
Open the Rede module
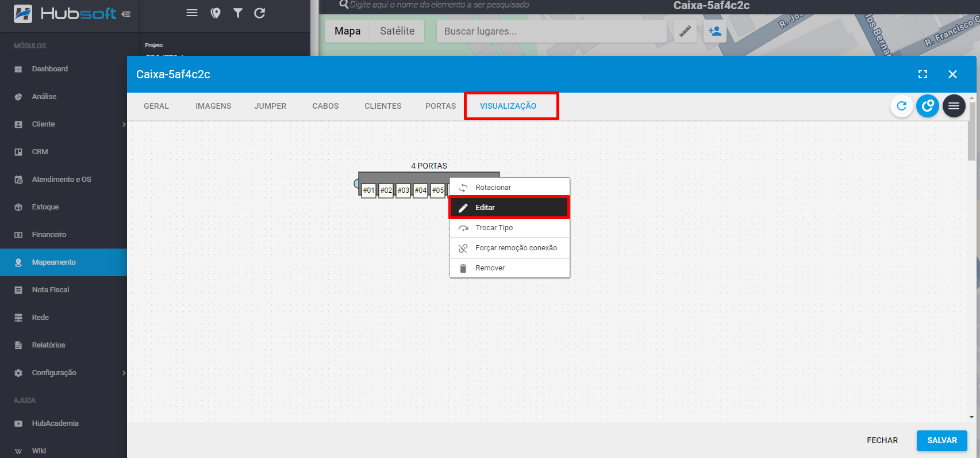pyautogui.click(x=63, y=318)
